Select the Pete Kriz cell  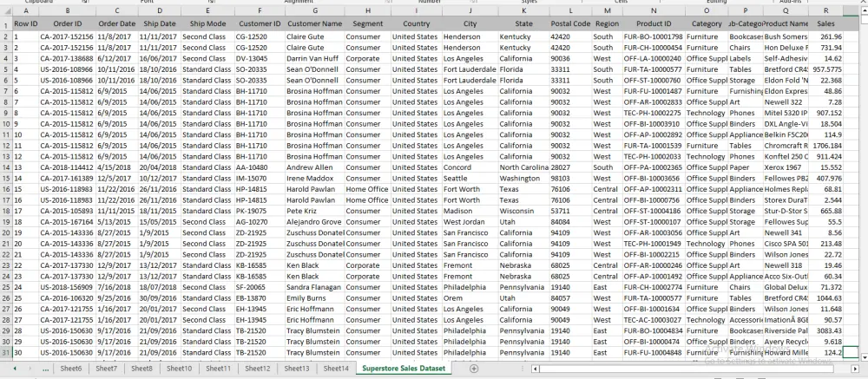point(315,212)
